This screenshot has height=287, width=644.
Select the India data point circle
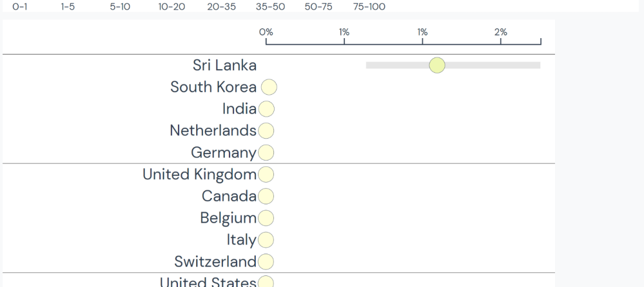[x=266, y=109]
